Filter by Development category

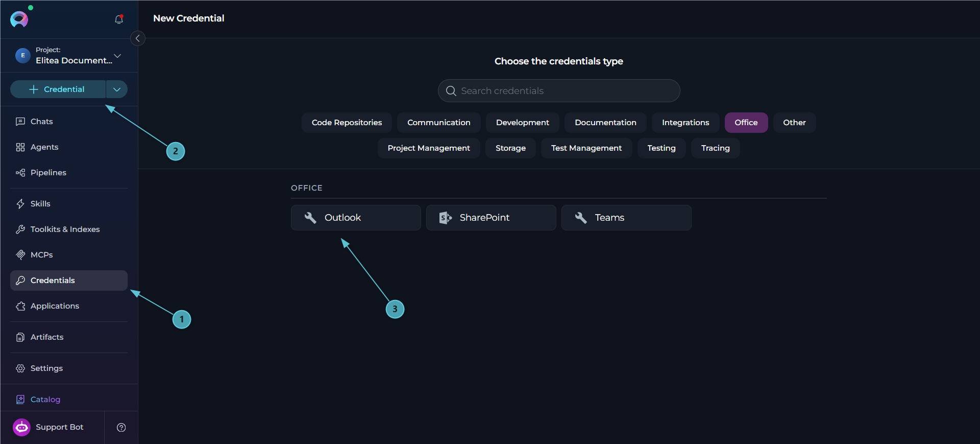pyautogui.click(x=523, y=123)
